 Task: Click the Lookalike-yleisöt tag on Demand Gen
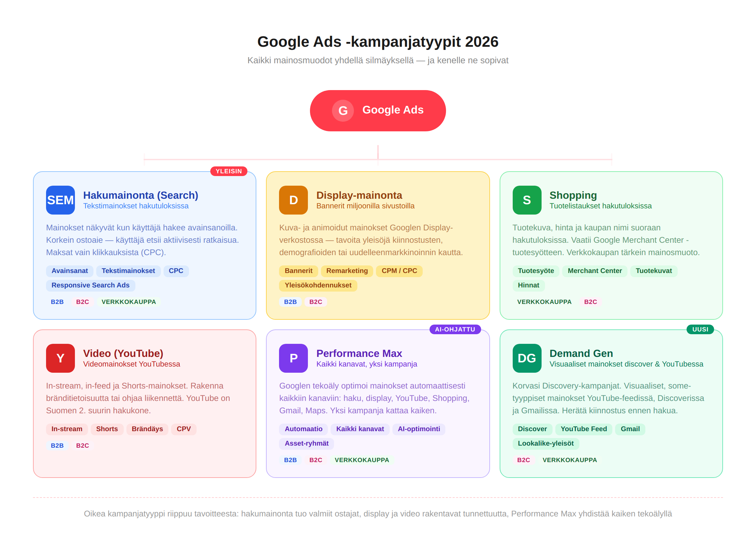[x=546, y=444]
